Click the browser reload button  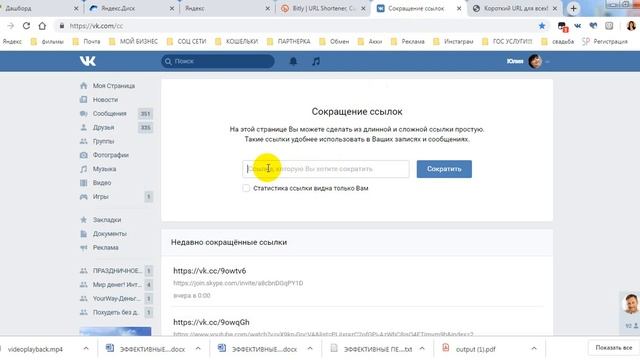(x=26, y=26)
